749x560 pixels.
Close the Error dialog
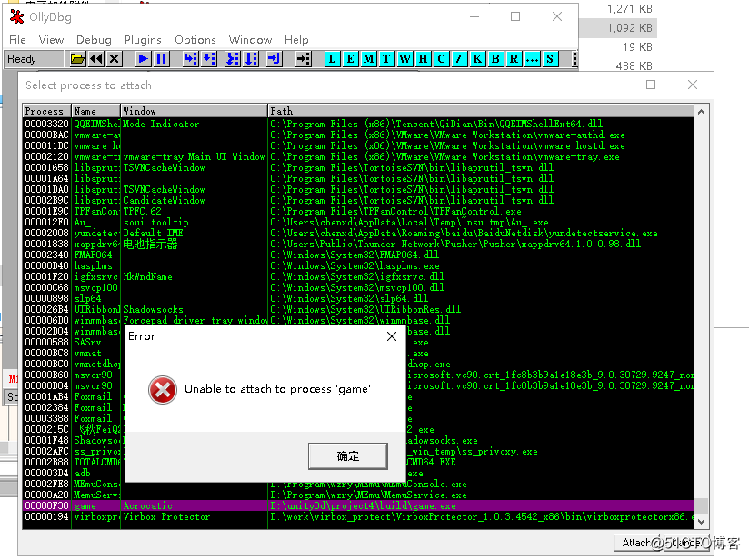click(x=392, y=336)
